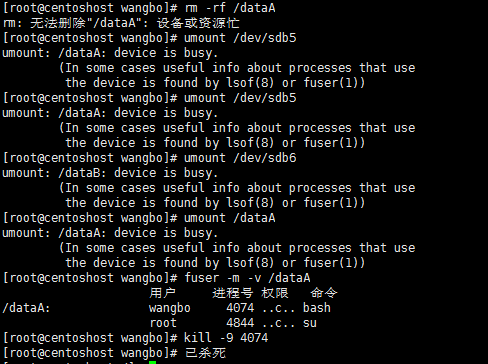
Task: Click process ID 4074 in fuser table
Action: pyautogui.click(x=240, y=308)
